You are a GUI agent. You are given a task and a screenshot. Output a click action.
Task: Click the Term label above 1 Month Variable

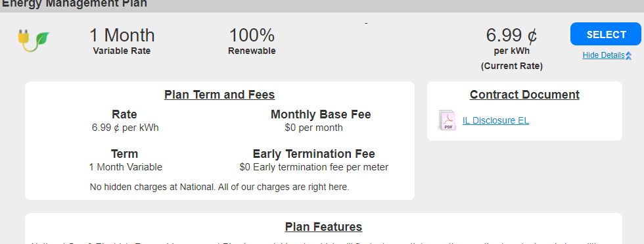point(124,154)
